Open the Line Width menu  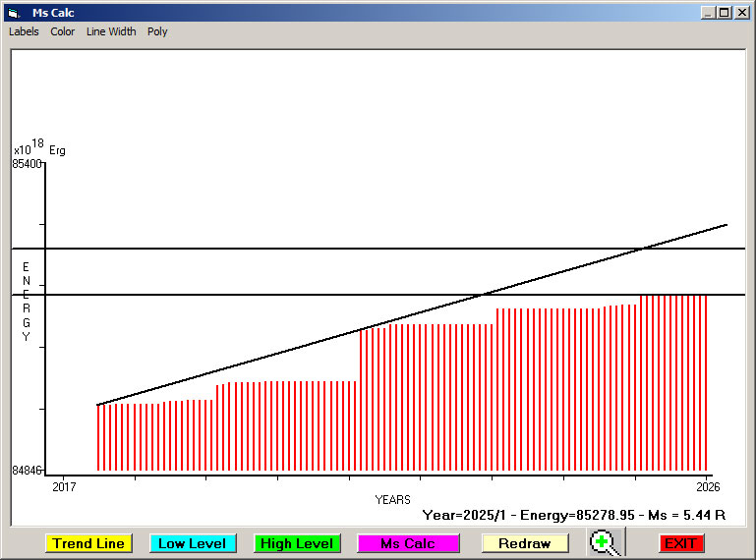point(111,31)
